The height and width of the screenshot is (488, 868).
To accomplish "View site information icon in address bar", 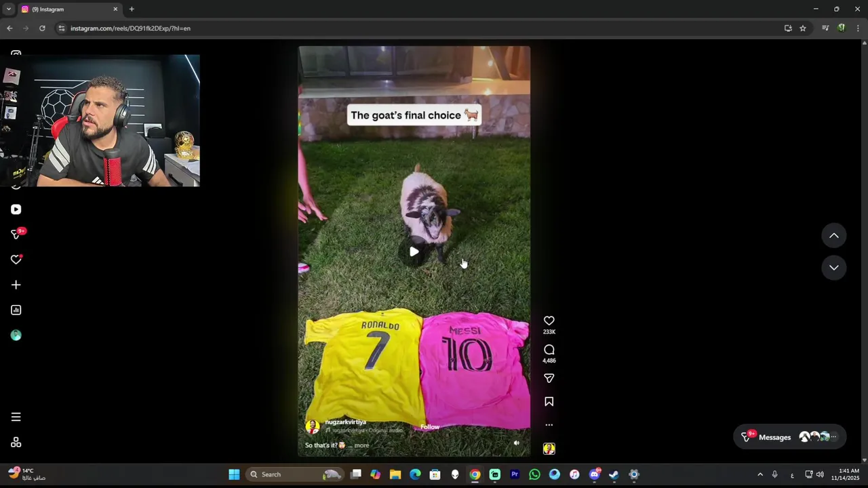I will pyautogui.click(x=62, y=28).
